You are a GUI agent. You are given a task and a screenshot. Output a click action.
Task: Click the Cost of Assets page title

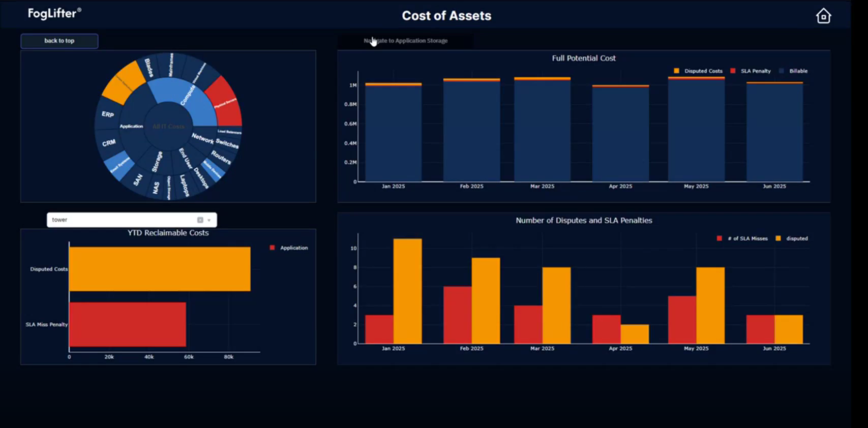pyautogui.click(x=446, y=16)
